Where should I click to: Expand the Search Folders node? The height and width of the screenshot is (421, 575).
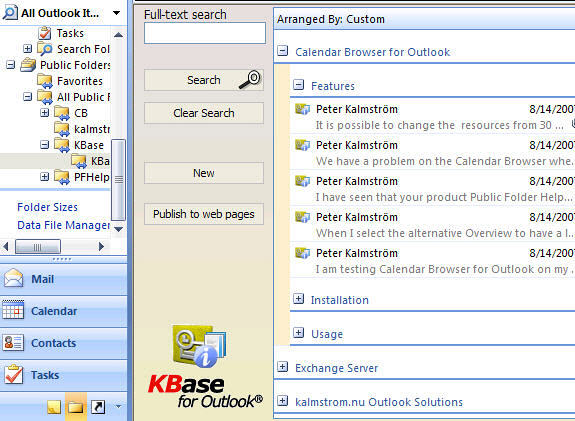(x=27, y=48)
